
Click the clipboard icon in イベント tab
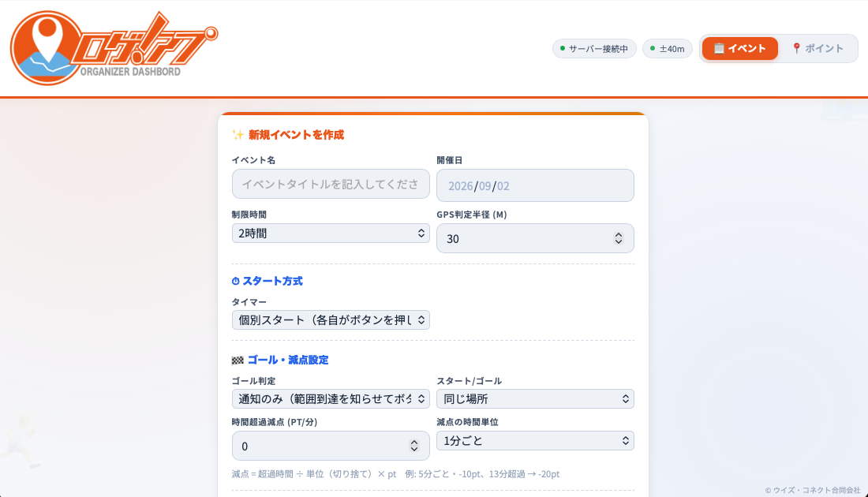click(x=719, y=49)
